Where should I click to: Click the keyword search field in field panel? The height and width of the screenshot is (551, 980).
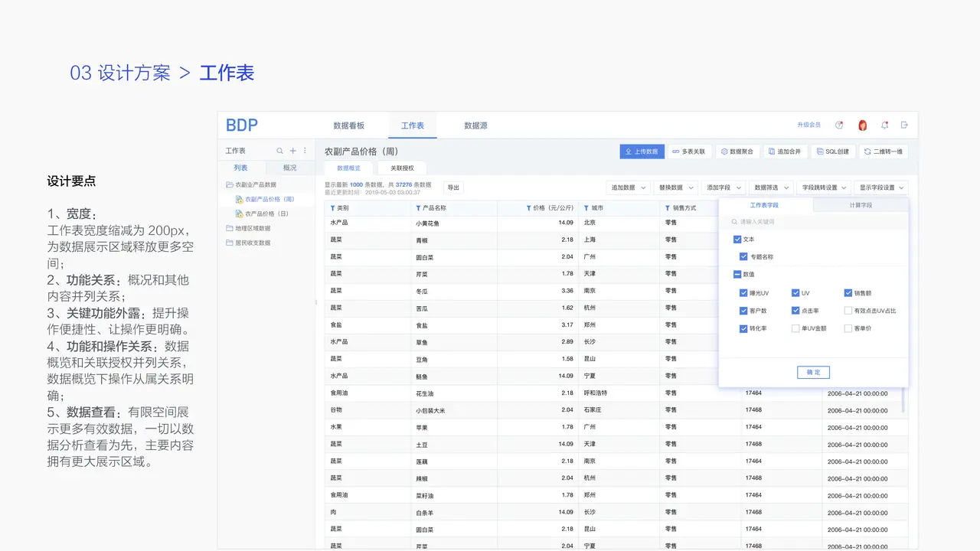point(813,222)
